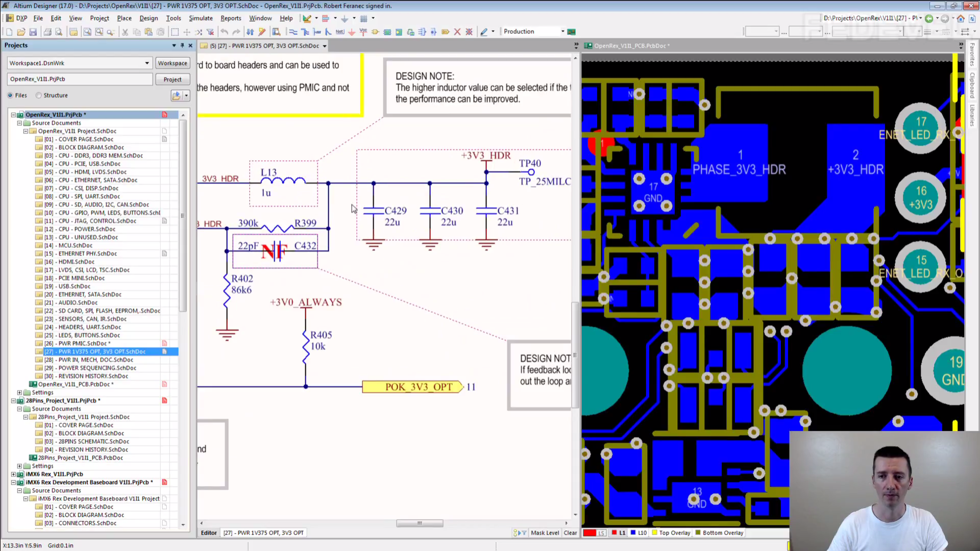The image size is (980, 551).
Task: Click the Mask Level button
Action: (545, 533)
